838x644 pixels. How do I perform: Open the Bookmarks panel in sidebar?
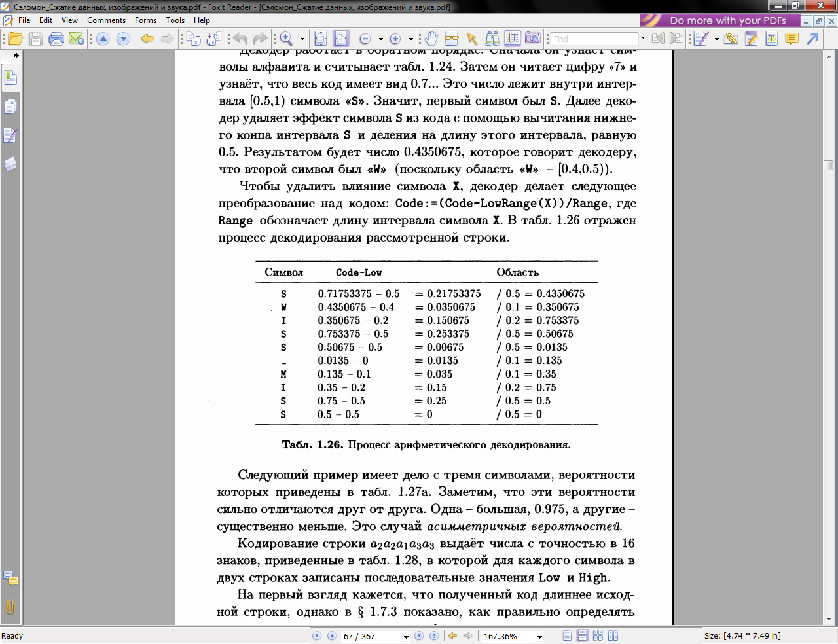[10, 77]
